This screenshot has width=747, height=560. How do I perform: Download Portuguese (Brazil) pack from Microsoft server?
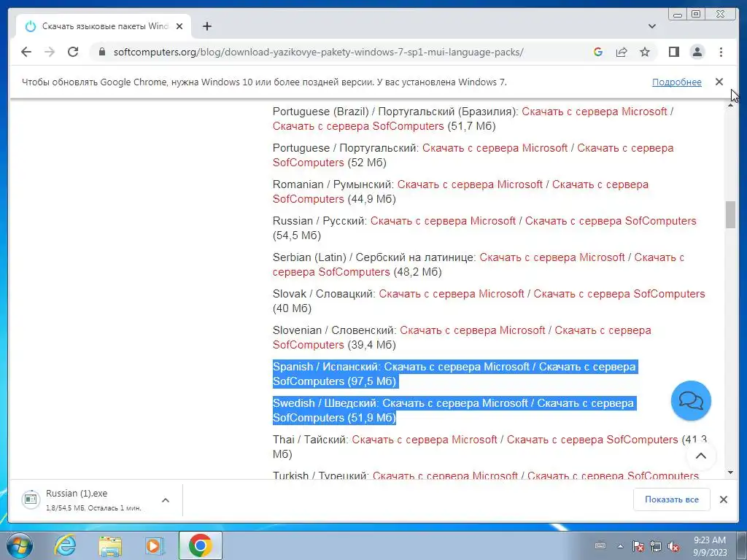[x=594, y=112]
